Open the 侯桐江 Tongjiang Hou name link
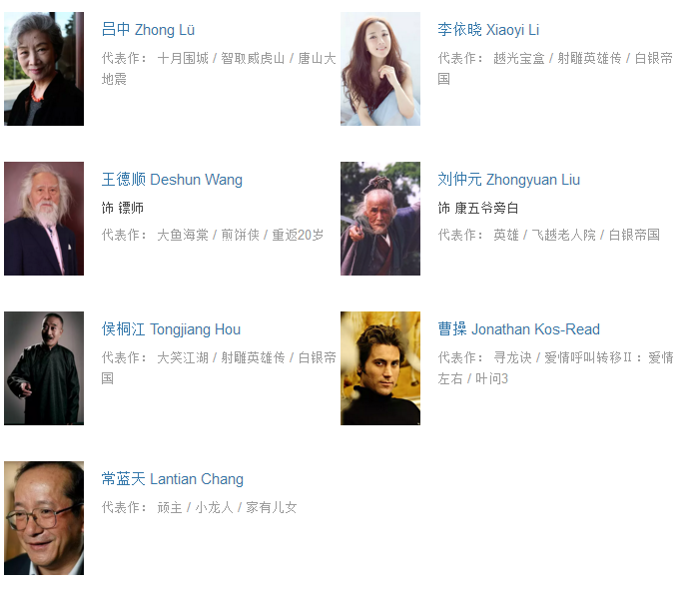 (x=171, y=329)
